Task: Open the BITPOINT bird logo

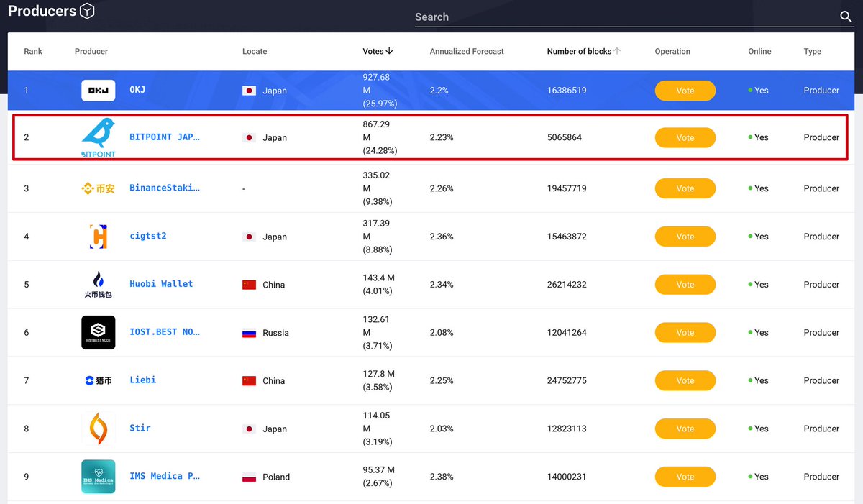Action: click(98, 137)
